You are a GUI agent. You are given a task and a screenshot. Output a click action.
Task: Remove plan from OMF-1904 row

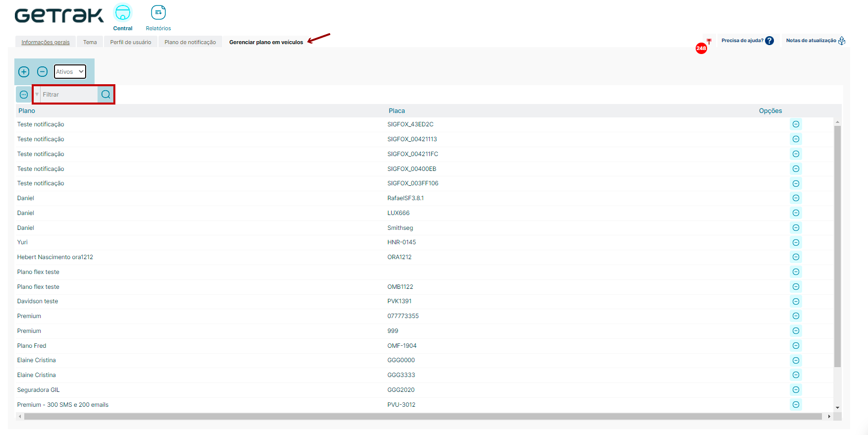point(796,346)
